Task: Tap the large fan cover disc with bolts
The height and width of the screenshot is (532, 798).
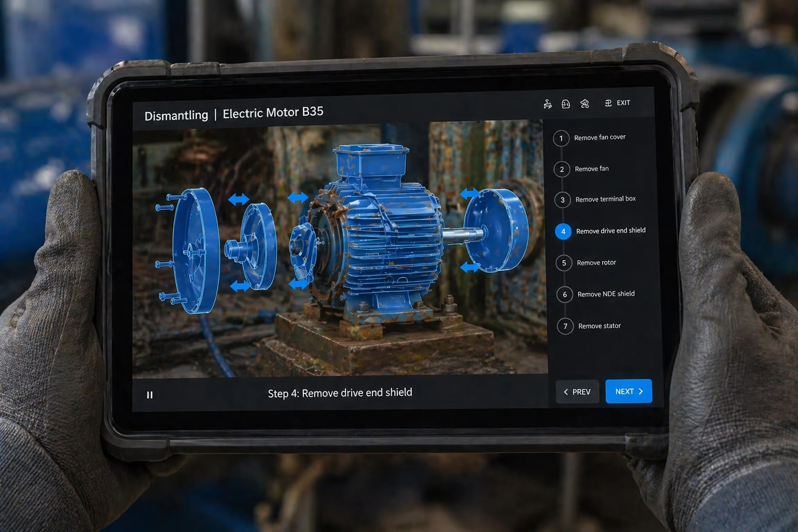Action: pyautogui.click(x=196, y=250)
